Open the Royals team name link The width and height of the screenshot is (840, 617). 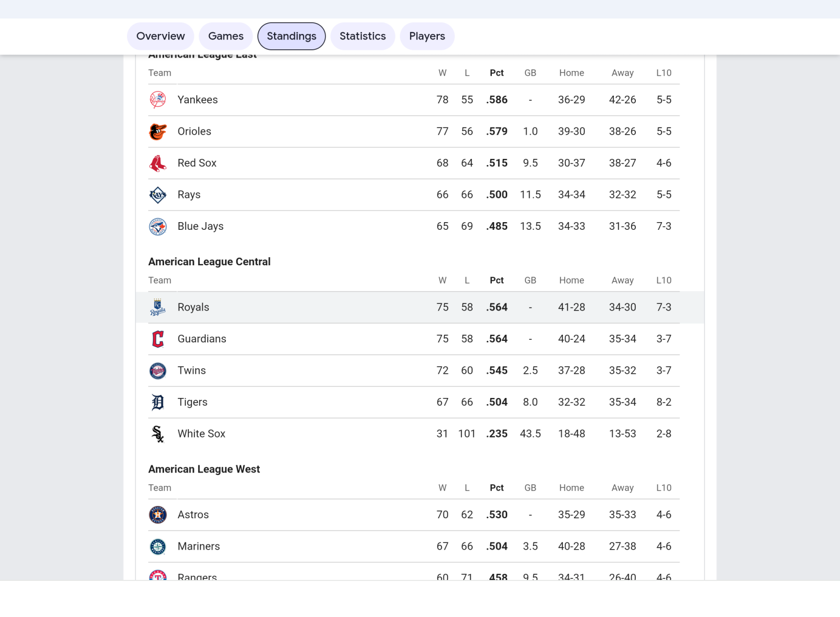[x=193, y=307]
